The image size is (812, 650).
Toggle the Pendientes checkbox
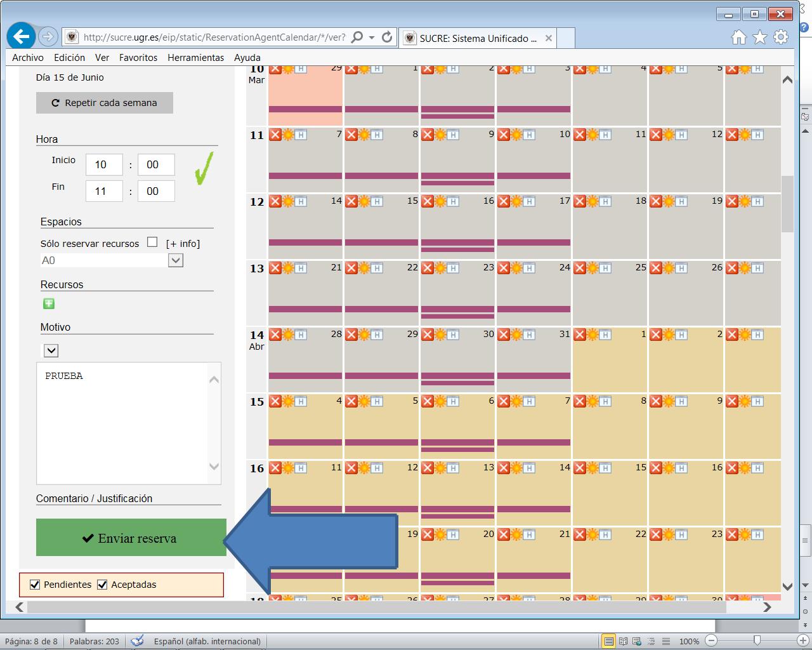click(x=35, y=585)
